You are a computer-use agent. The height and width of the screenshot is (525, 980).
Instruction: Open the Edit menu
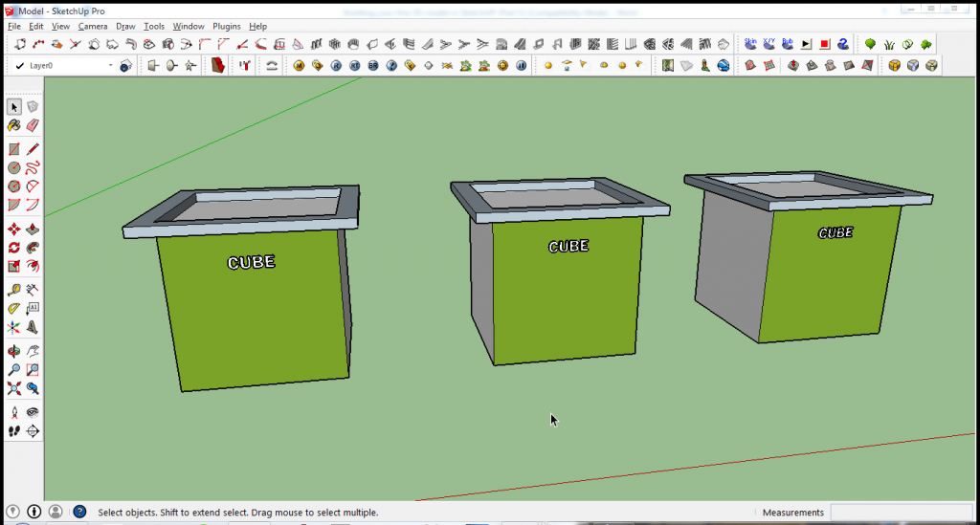coord(35,26)
